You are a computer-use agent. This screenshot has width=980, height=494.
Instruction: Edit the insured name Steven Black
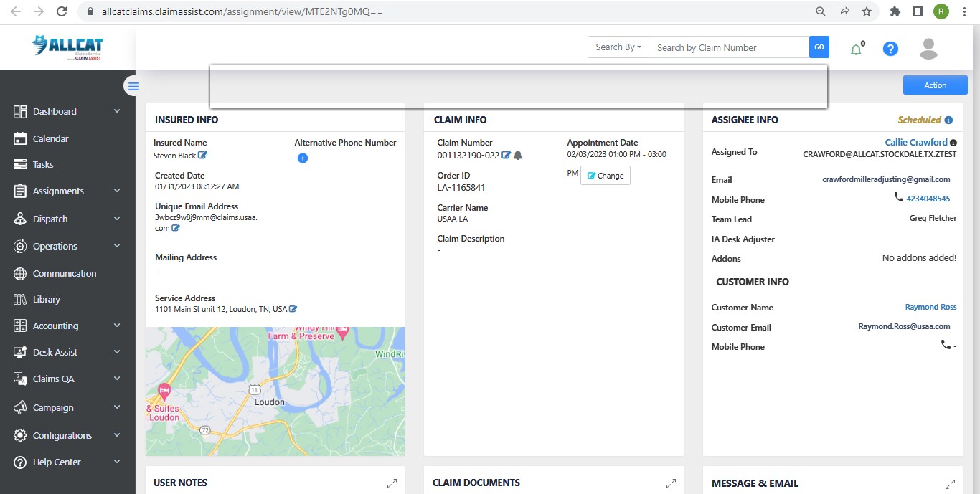tap(203, 156)
